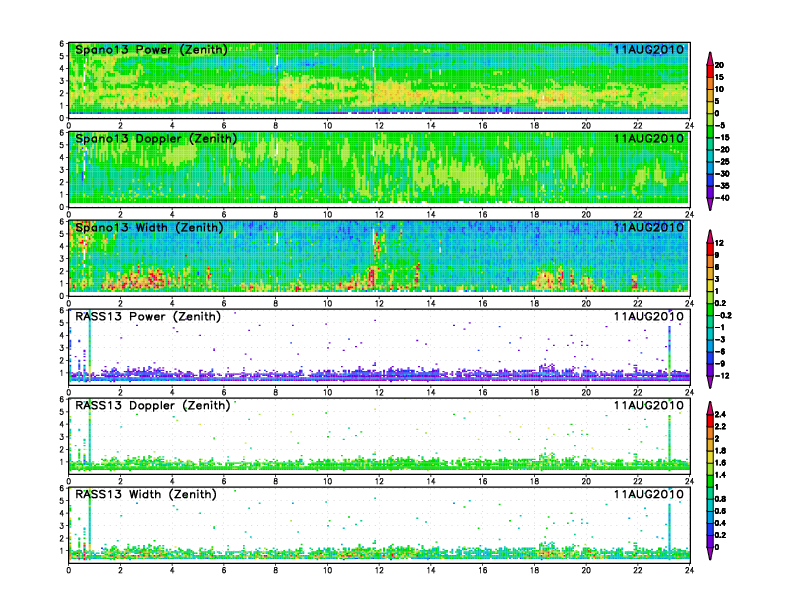Click the top arrow of the lowest color scale
792x612 pixels.
(x=710, y=408)
